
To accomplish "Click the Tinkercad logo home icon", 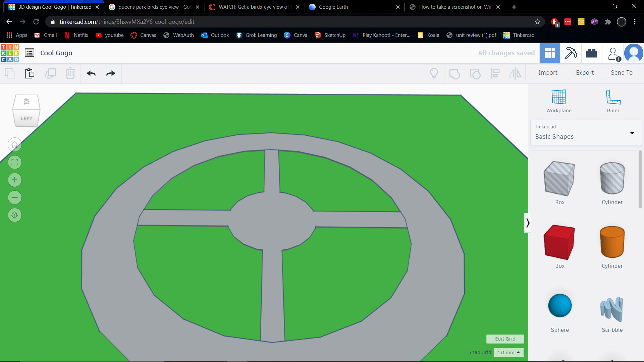I will (10, 53).
